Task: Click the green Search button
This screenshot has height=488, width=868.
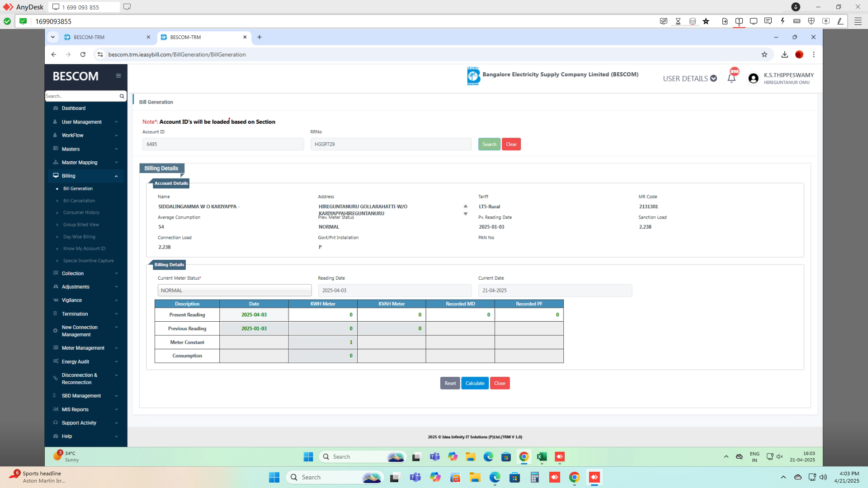Action: 489,145
